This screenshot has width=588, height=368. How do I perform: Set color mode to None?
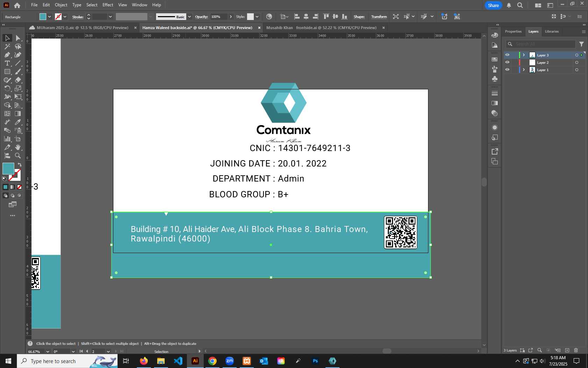click(20, 187)
